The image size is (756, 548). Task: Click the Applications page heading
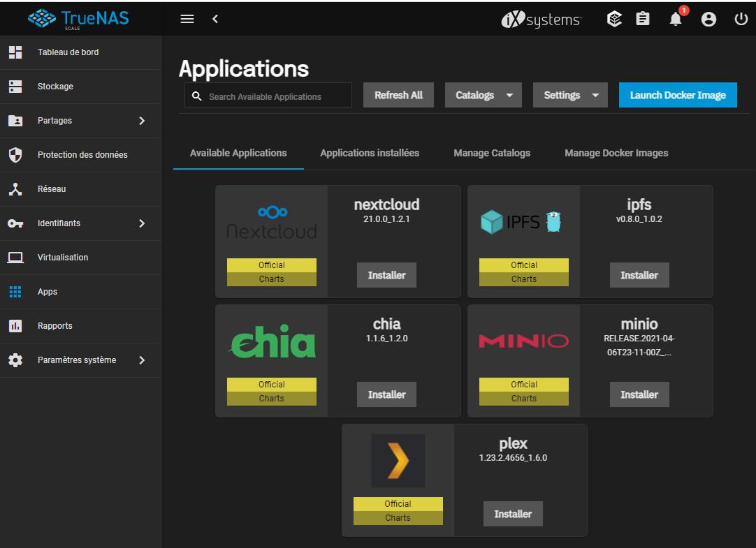tap(243, 69)
